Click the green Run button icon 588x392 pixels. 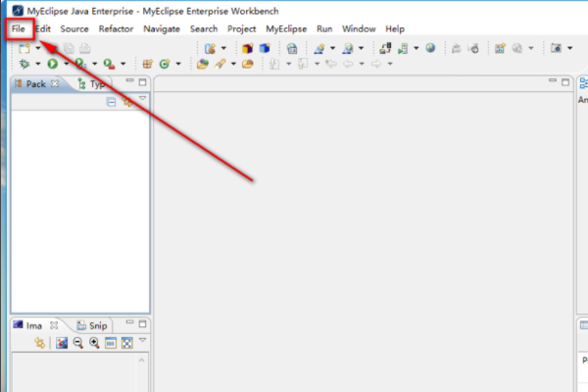53,64
